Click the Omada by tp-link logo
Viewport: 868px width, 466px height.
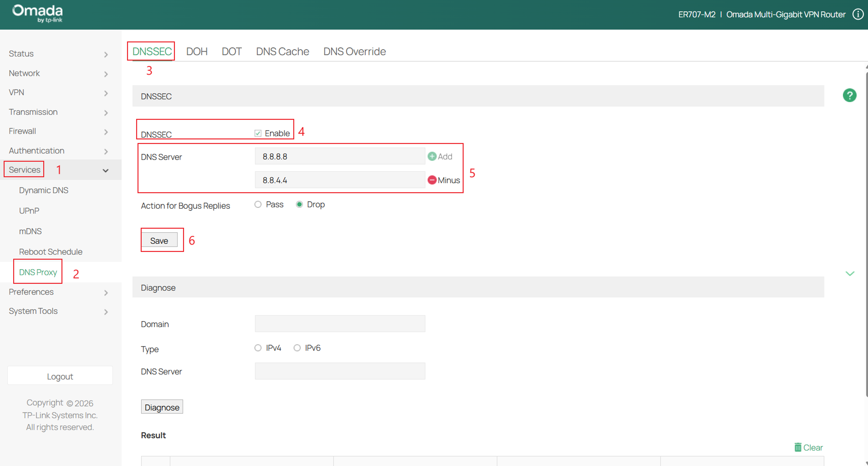click(37, 14)
